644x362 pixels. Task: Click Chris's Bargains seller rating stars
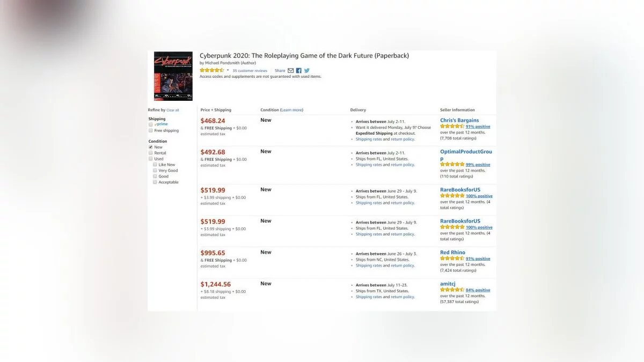(x=452, y=127)
